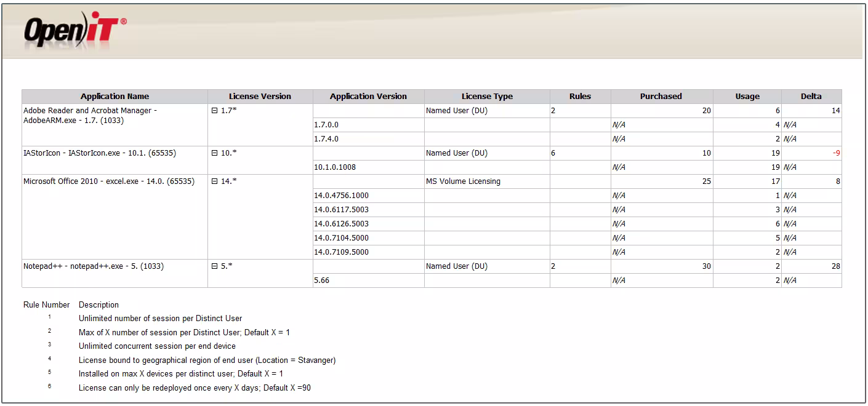
Task: Click the Application Version column header
Action: 368,97
